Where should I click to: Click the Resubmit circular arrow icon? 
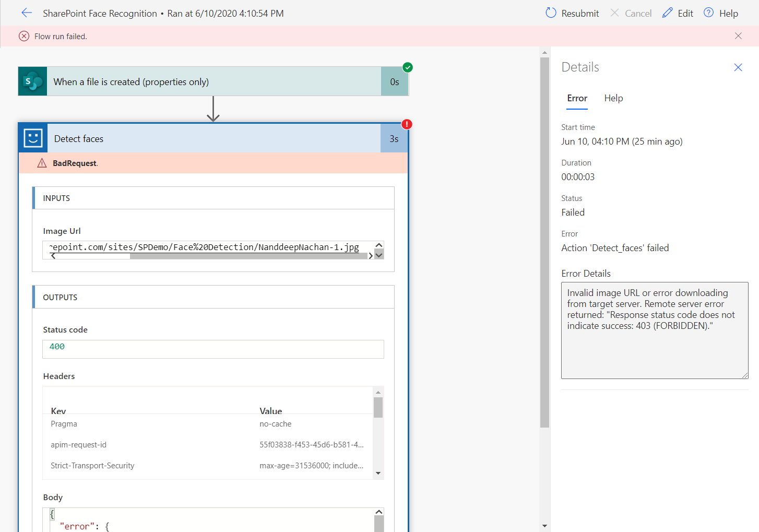click(x=551, y=13)
